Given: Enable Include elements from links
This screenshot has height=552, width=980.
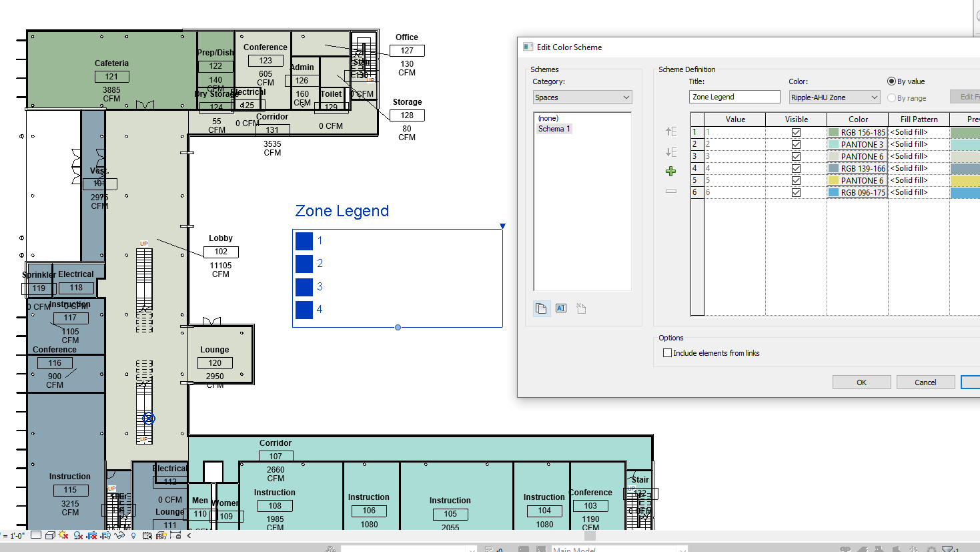Looking at the screenshot, I should (668, 352).
